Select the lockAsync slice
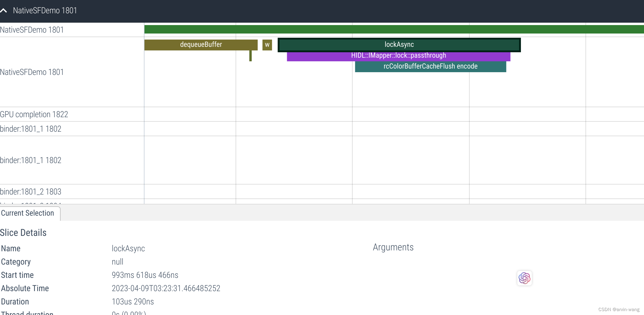The width and height of the screenshot is (644, 315). point(399,45)
